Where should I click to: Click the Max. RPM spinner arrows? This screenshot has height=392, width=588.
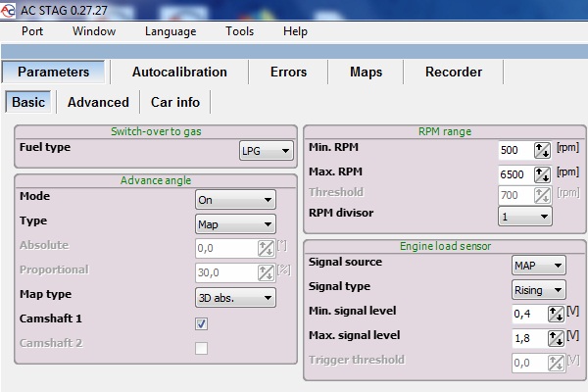click(x=542, y=173)
